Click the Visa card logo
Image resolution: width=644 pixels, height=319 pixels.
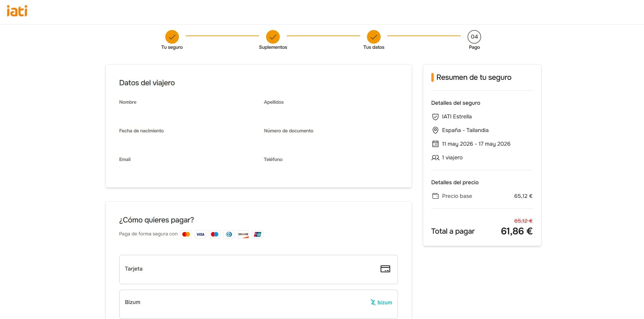coord(200,234)
